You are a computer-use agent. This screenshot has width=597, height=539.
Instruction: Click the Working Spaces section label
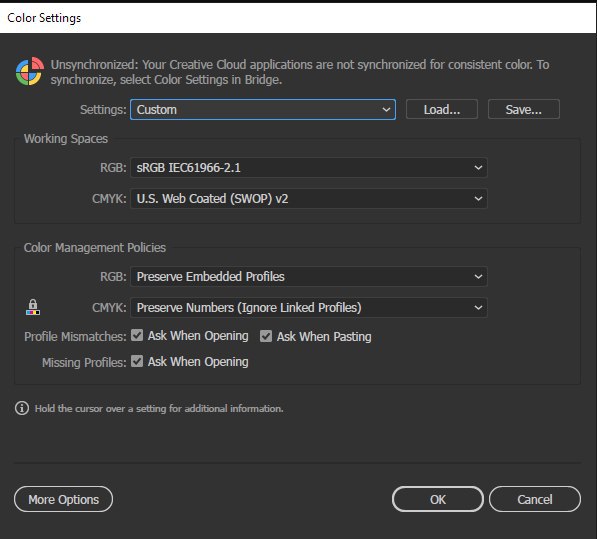pos(66,139)
